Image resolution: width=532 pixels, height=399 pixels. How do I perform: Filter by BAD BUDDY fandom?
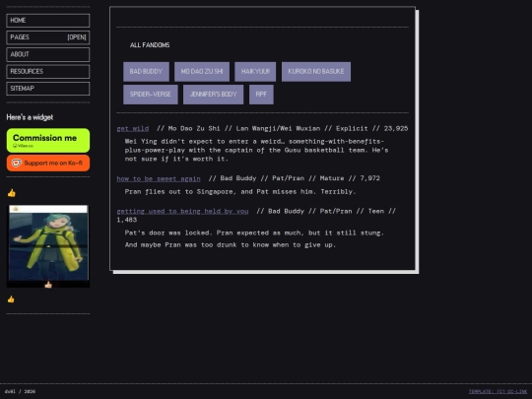tap(146, 72)
